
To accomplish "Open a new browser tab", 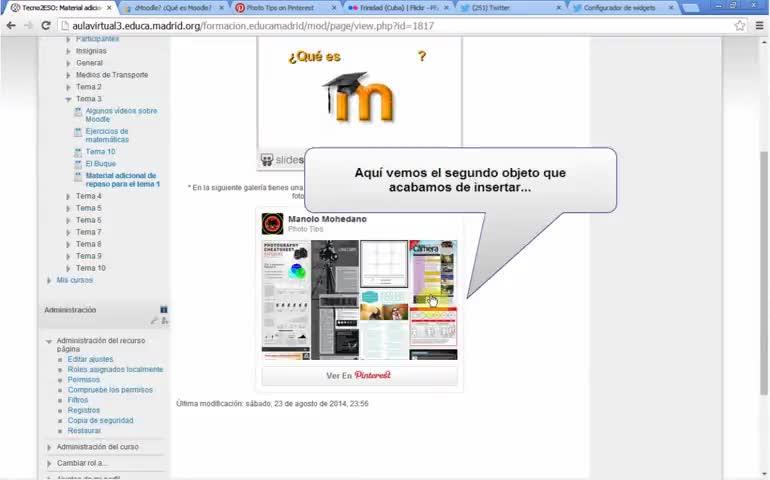I will point(690,8).
